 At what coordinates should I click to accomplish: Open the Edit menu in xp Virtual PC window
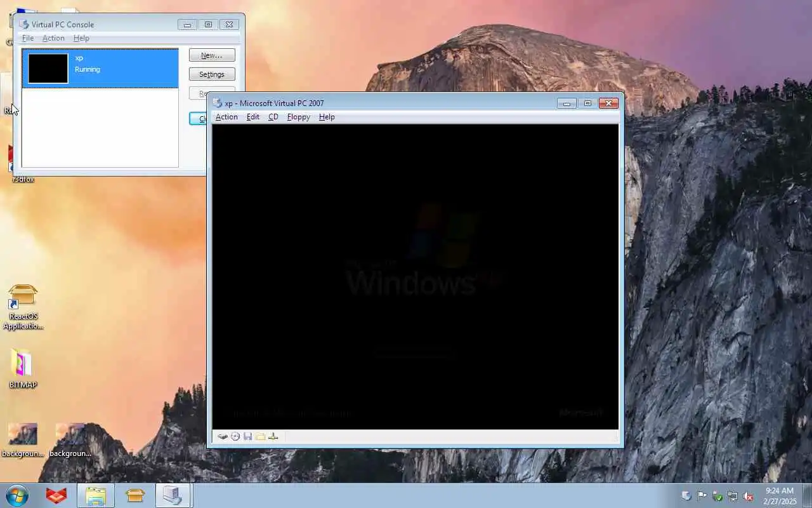pyautogui.click(x=252, y=117)
